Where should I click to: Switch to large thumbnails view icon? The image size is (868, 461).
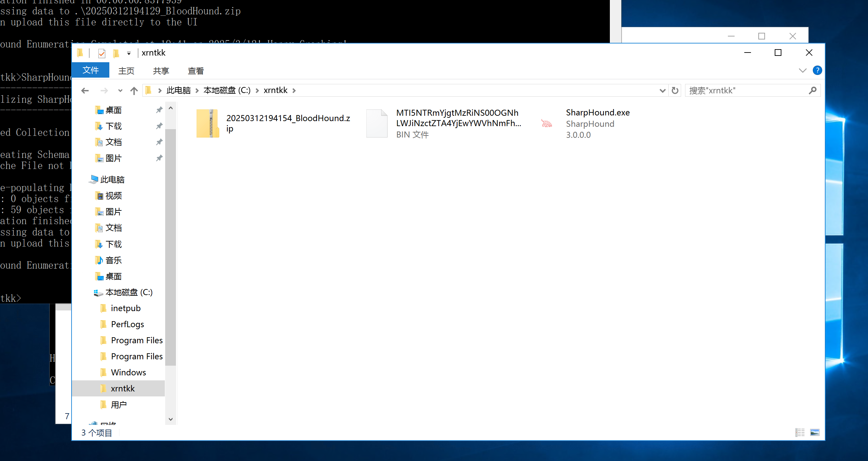point(815,432)
